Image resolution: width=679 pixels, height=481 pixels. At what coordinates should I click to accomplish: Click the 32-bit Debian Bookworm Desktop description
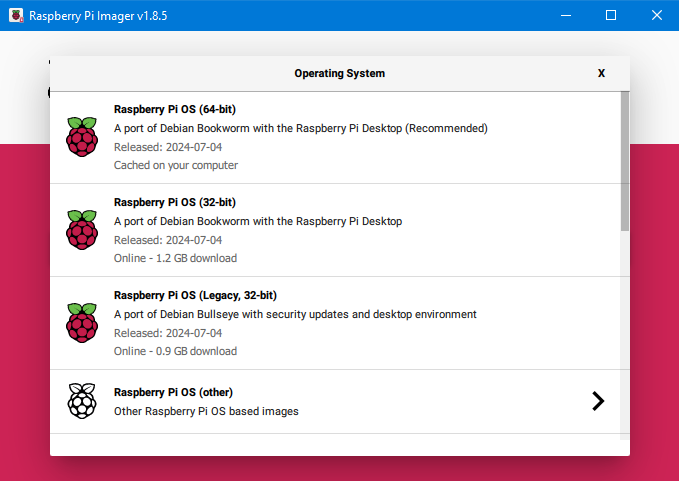pyautogui.click(x=258, y=222)
